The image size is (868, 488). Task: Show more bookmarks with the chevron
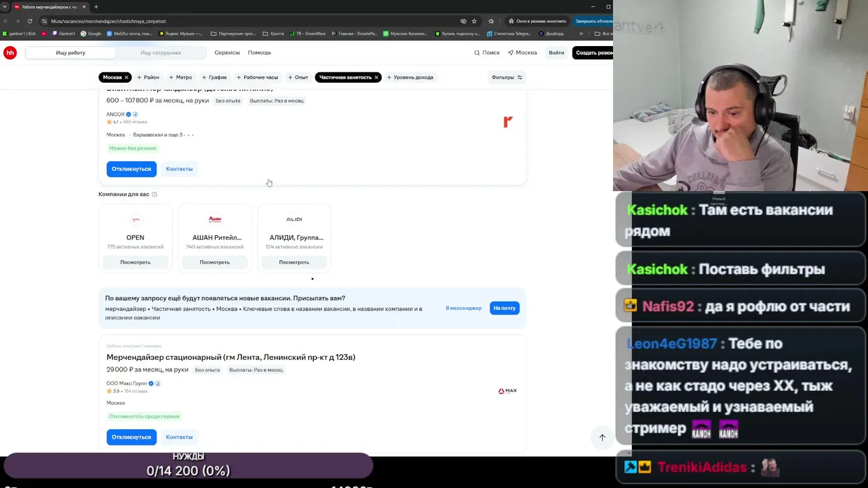point(580,34)
